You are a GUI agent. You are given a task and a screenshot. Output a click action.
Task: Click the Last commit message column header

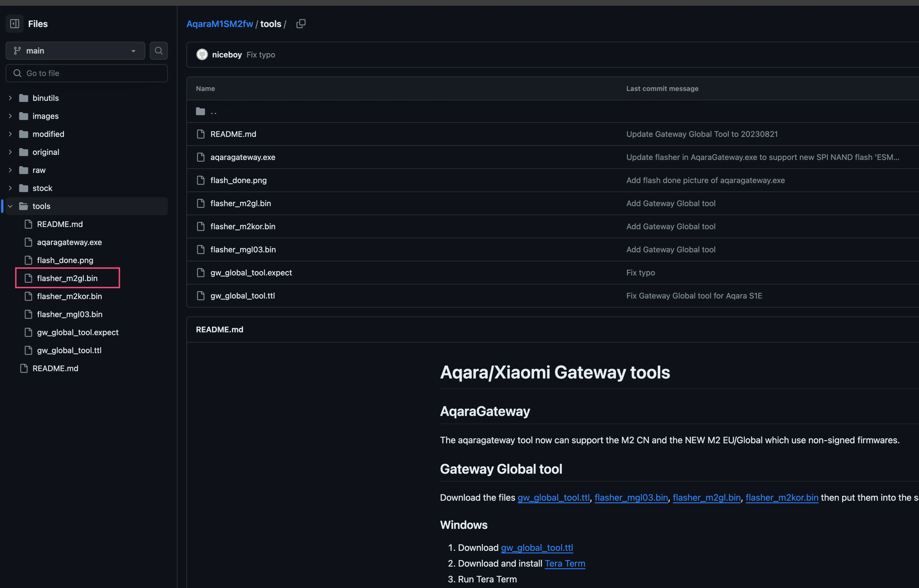tap(663, 89)
